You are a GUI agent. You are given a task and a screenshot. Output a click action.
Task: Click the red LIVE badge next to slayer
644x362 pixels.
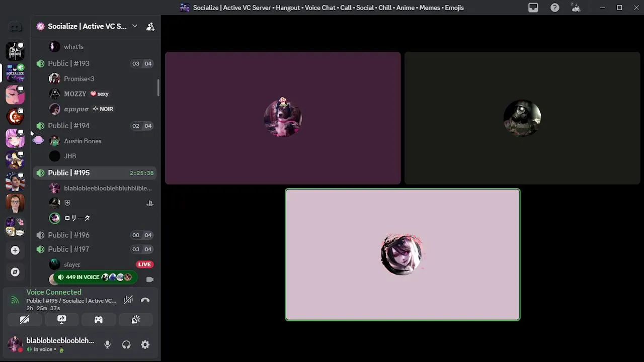(x=144, y=264)
